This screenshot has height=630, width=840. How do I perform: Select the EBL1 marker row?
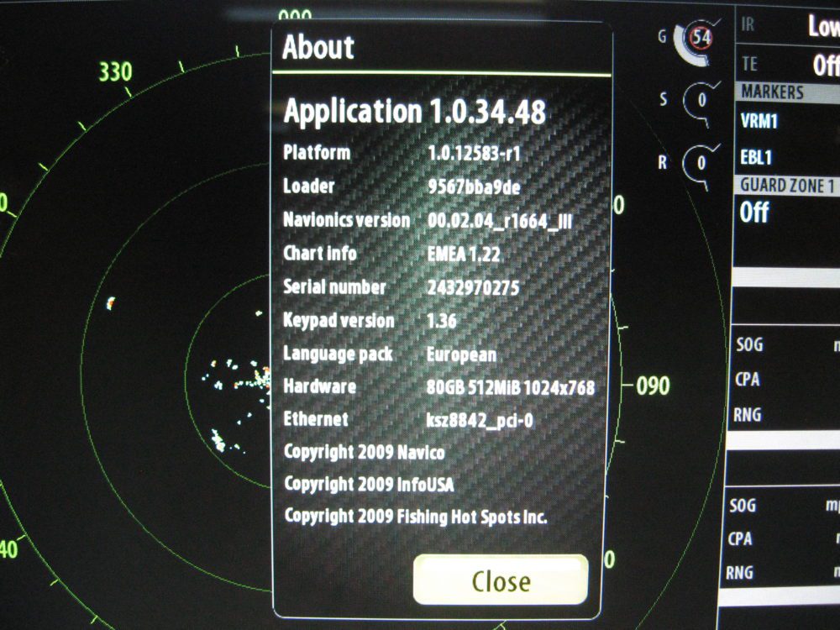(787, 158)
